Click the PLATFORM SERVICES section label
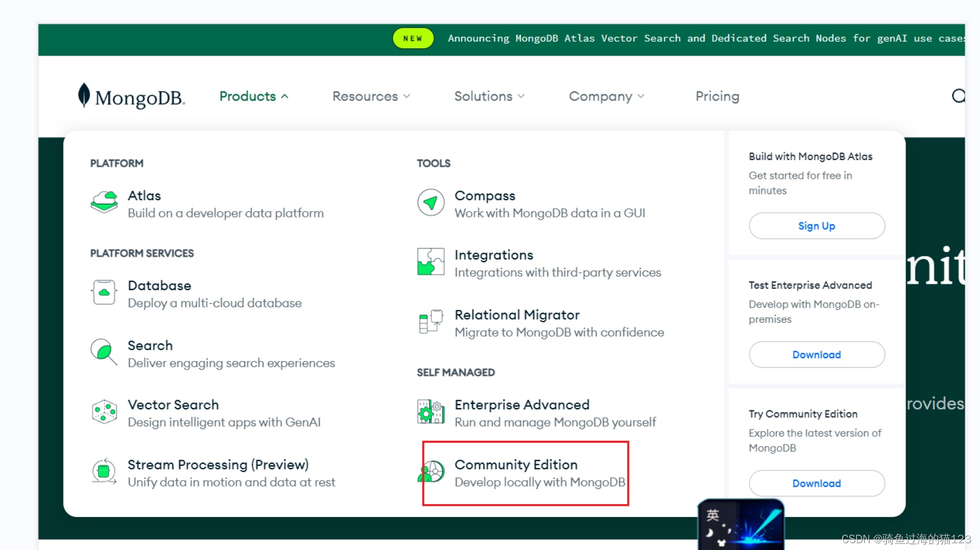This screenshot has width=980, height=550. (x=142, y=253)
